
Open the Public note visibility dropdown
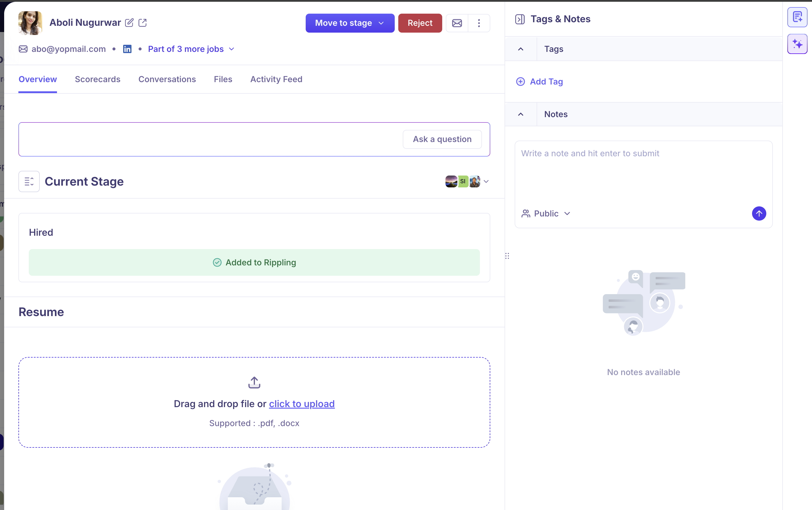pyautogui.click(x=546, y=213)
